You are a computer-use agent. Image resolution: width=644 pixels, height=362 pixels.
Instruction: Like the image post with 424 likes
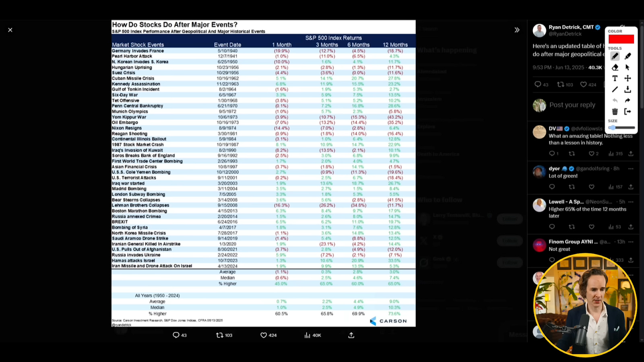tap(268, 335)
